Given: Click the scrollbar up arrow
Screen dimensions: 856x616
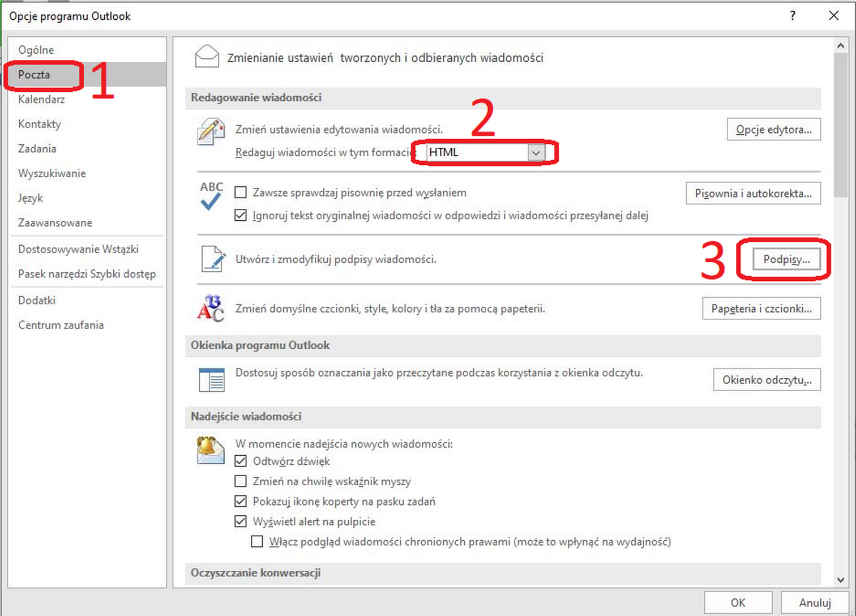Looking at the screenshot, I should tap(841, 45).
